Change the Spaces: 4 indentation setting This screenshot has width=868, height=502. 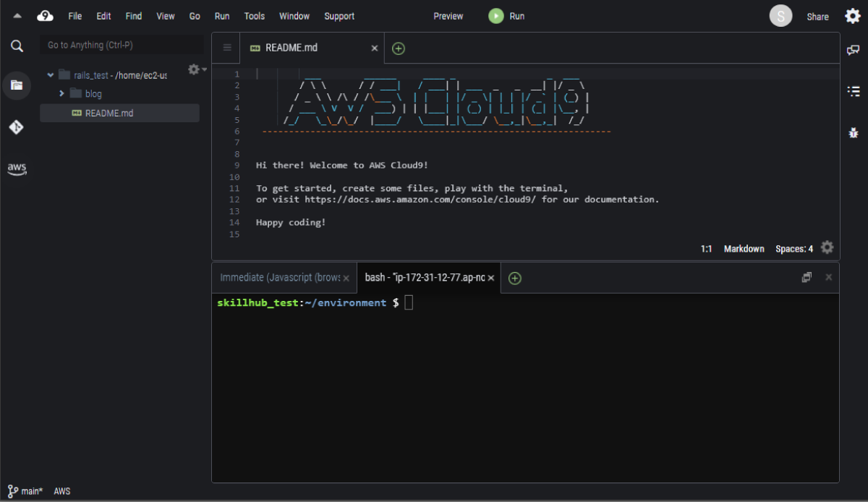coord(794,249)
